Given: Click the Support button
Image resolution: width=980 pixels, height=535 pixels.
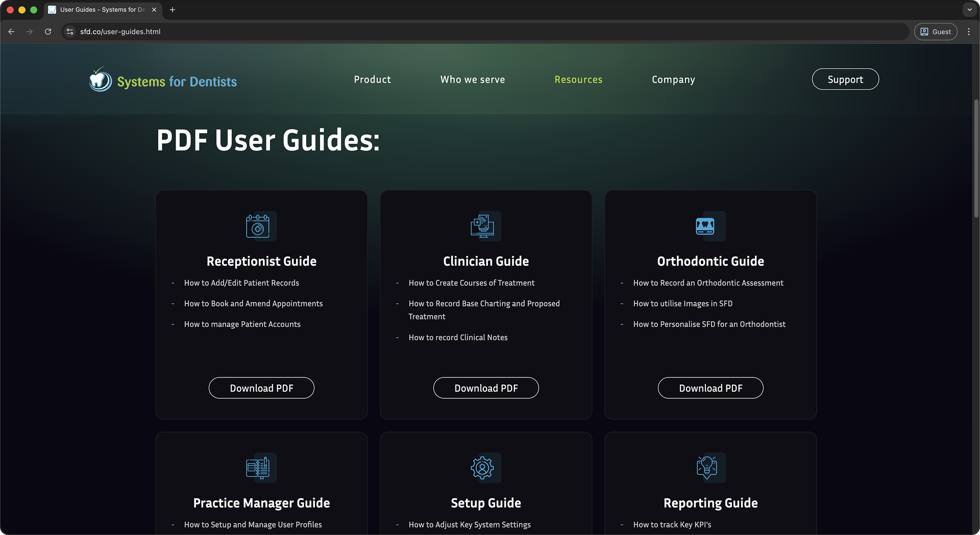Looking at the screenshot, I should pyautogui.click(x=845, y=79).
